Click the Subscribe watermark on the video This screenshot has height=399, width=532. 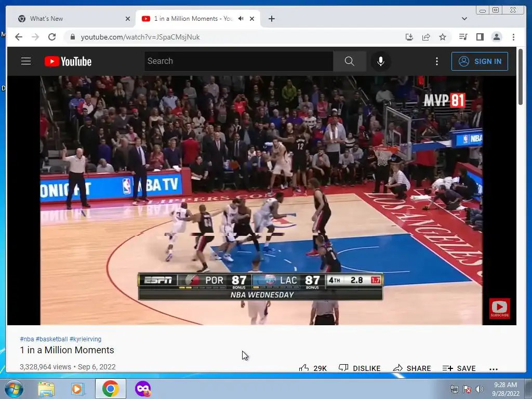pos(499,309)
